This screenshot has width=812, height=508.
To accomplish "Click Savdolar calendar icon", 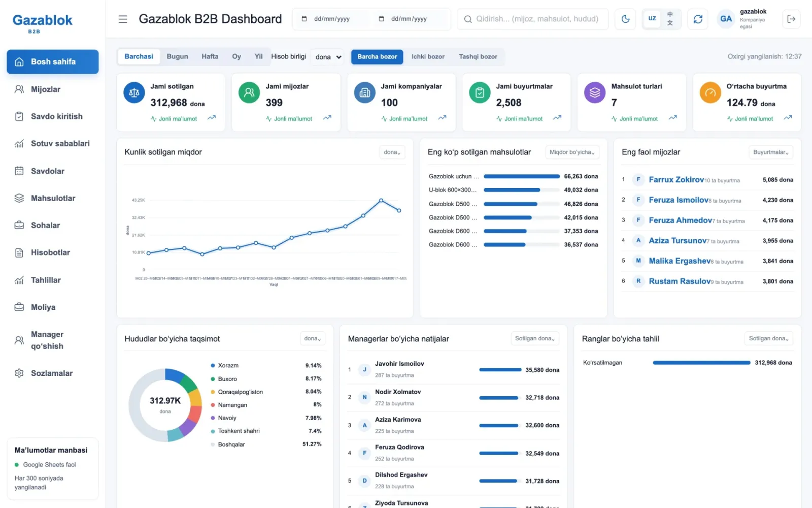I will click(19, 171).
